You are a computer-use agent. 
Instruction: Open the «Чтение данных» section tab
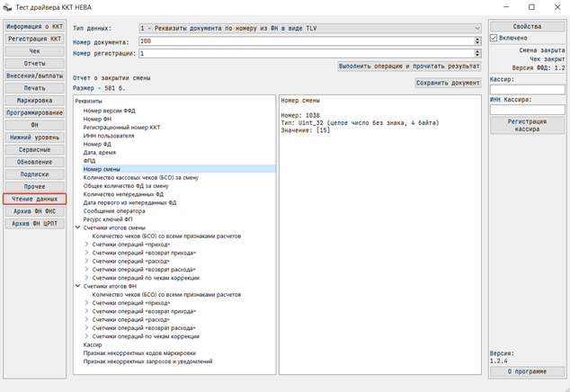[34, 199]
